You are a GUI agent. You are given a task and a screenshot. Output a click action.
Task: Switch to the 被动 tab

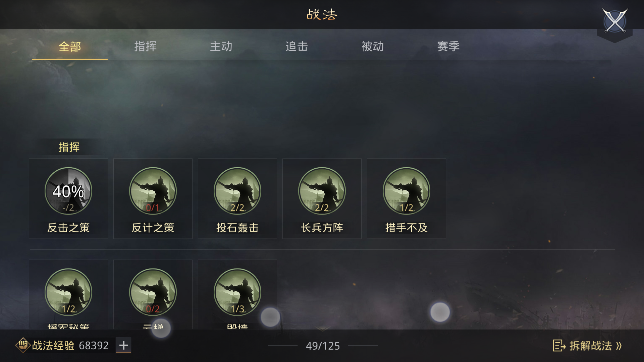[373, 47]
